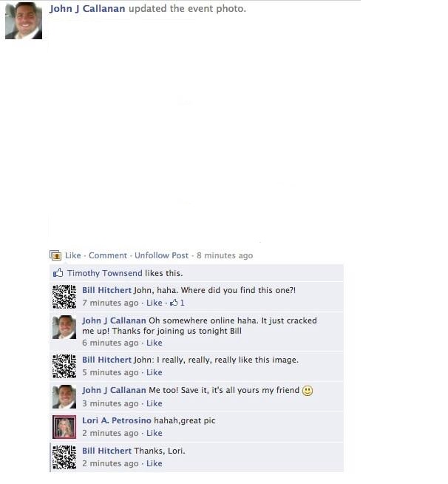Click the '8 minutes ago' post timestamp
Viewport: 448px width, 484px height.
pos(225,255)
